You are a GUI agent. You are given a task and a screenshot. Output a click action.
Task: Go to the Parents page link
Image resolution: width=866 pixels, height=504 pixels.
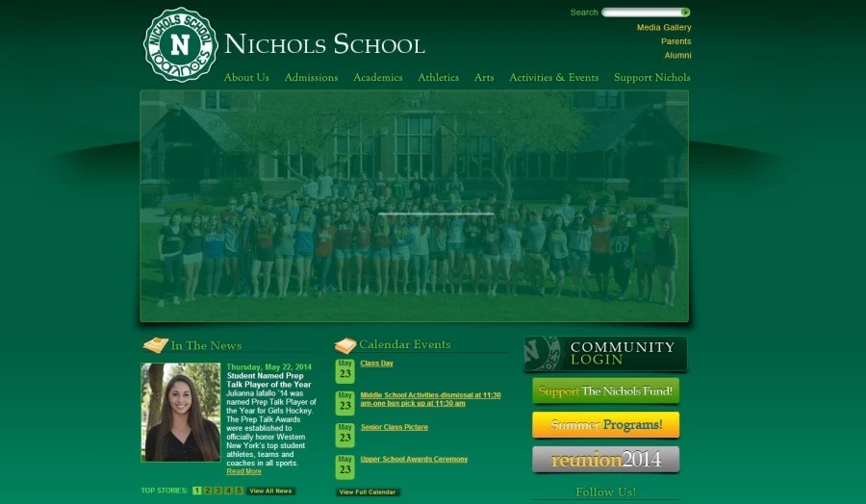pos(676,41)
